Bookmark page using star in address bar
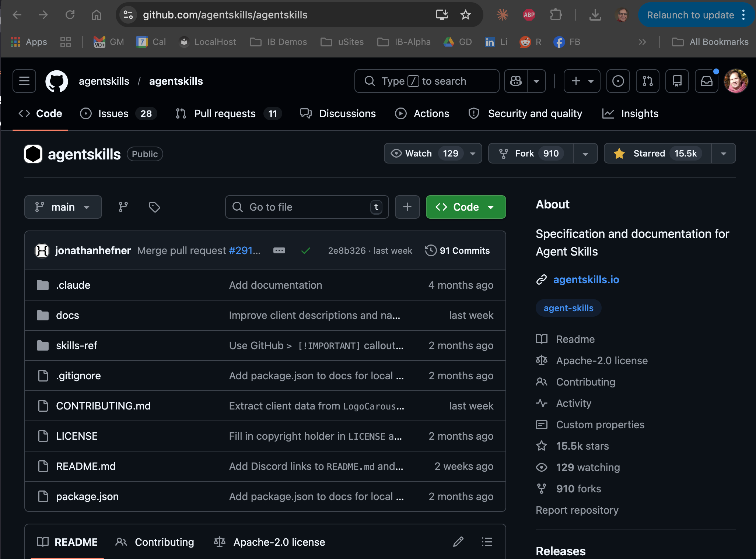 click(466, 15)
